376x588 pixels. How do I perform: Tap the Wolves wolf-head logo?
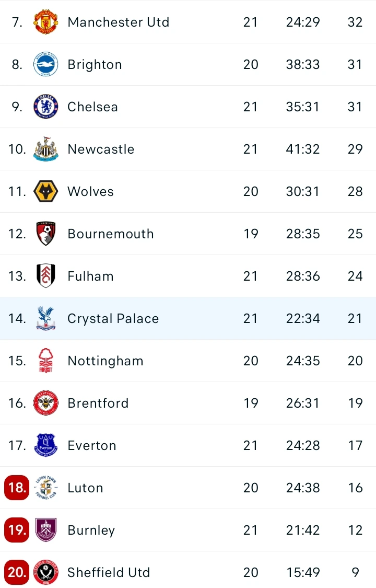pyautogui.click(x=46, y=191)
